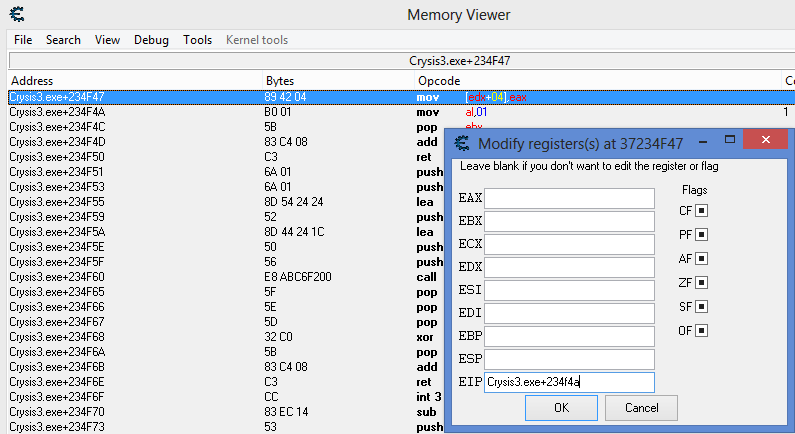Viewport: 795px width, 434px height.
Task: Open the File menu
Action: click(x=23, y=40)
